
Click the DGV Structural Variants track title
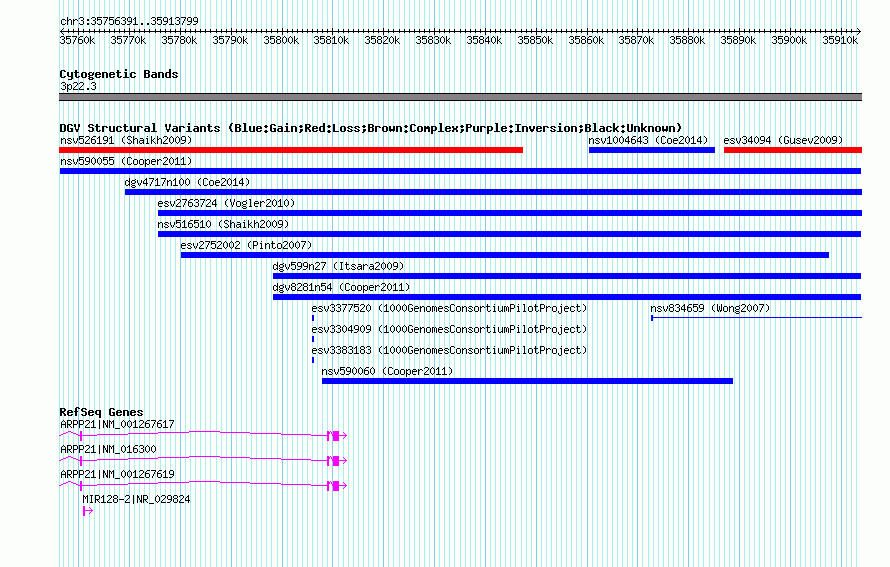[x=370, y=128]
